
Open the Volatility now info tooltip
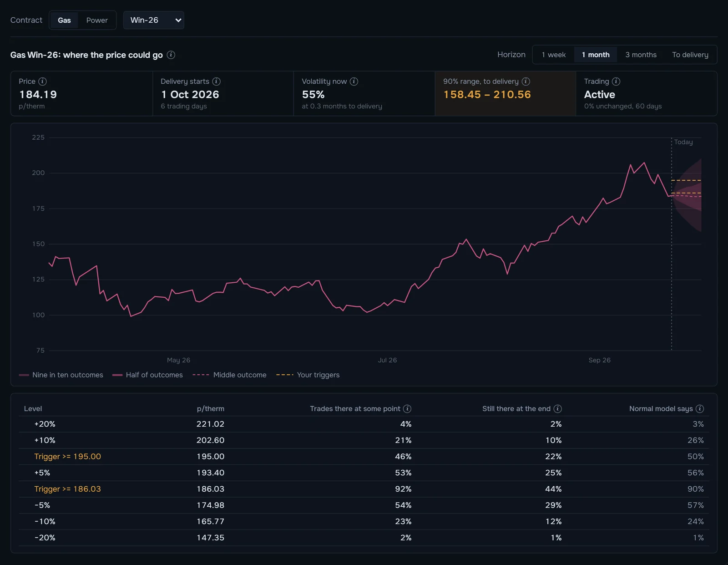click(354, 81)
